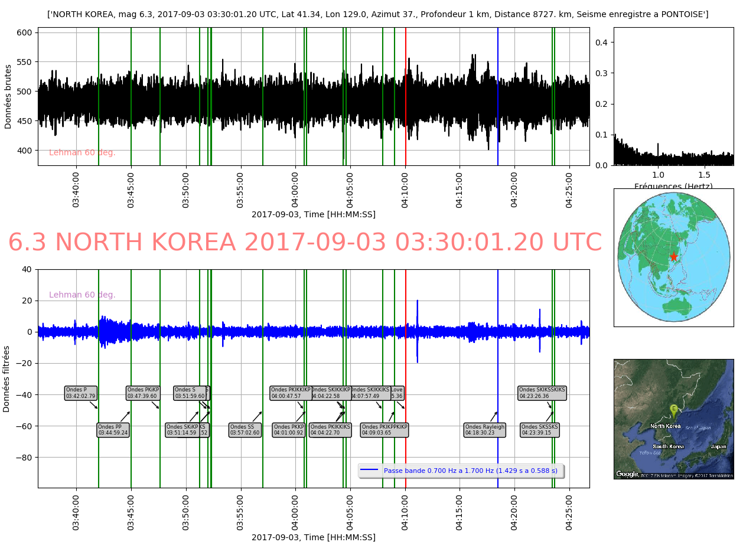Click the arrow above the Ondes PP label

coord(125,416)
